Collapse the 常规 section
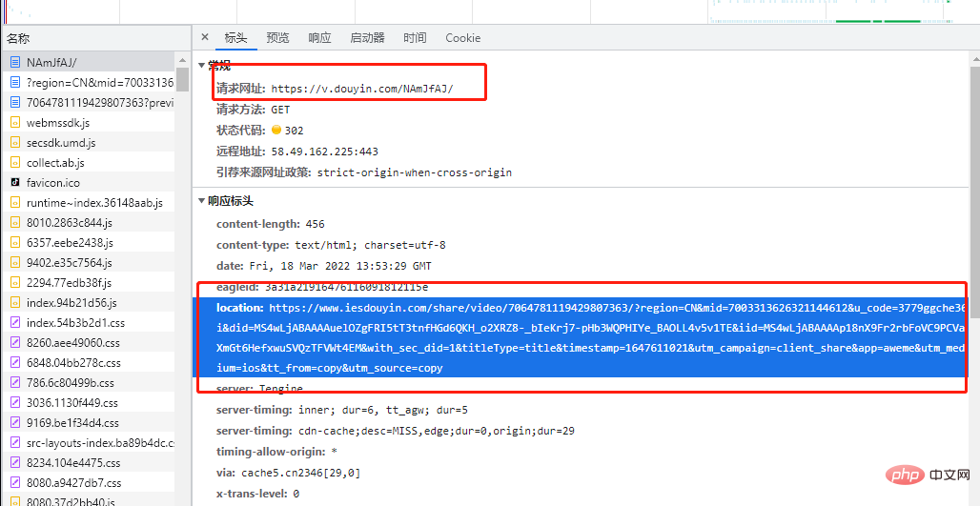The height and width of the screenshot is (506, 980). point(201,65)
